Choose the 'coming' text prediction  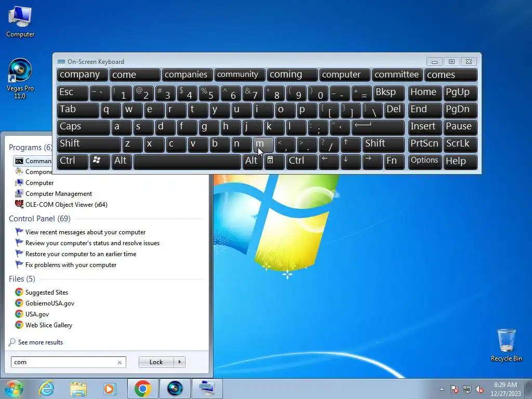coord(292,75)
